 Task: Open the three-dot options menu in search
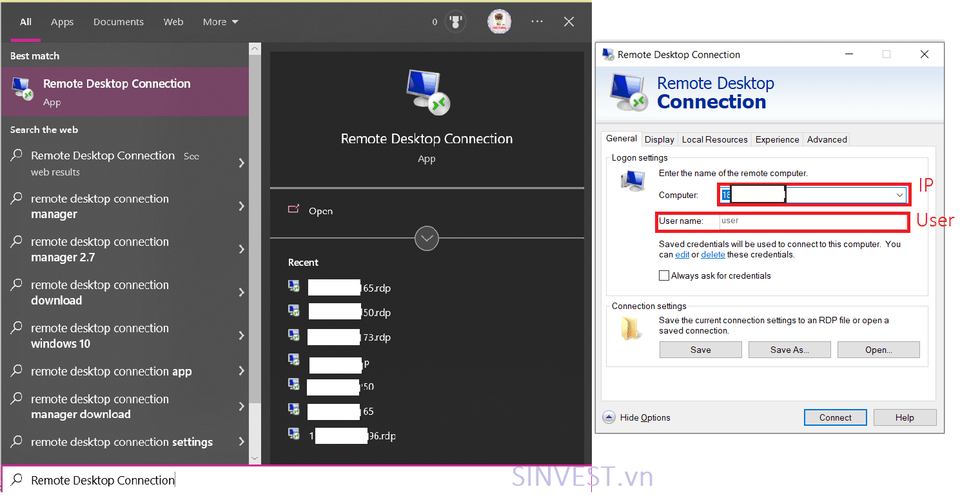tap(536, 22)
